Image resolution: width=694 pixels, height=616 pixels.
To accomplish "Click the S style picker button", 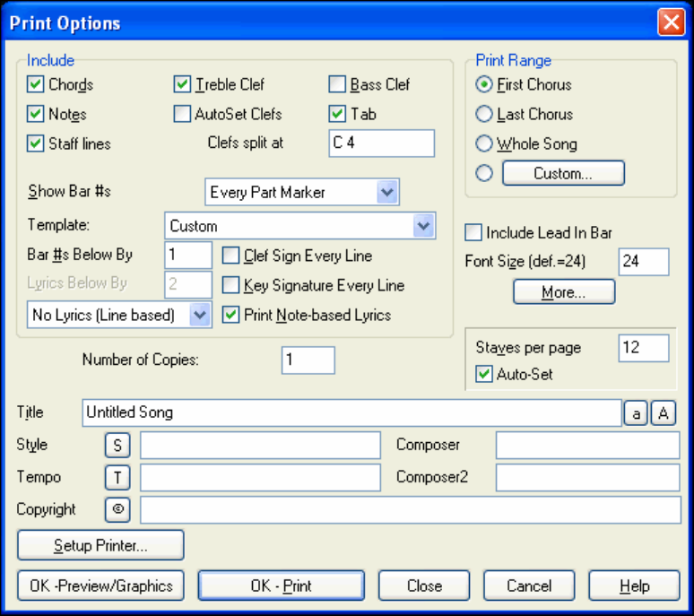I will click(117, 445).
